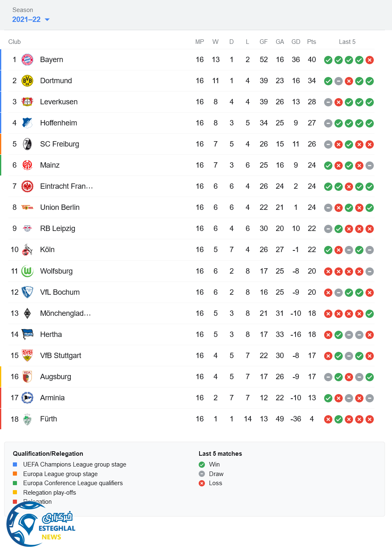Image resolution: width=392 pixels, height=558 pixels.
Task: Click the Köln club crest icon
Action: click(x=27, y=250)
